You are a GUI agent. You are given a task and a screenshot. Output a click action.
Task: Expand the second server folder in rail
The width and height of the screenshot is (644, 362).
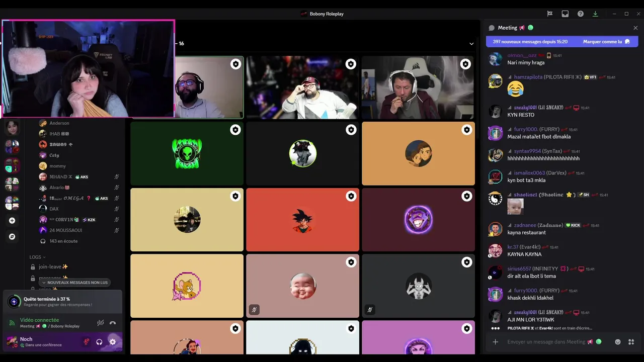point(12,165)
